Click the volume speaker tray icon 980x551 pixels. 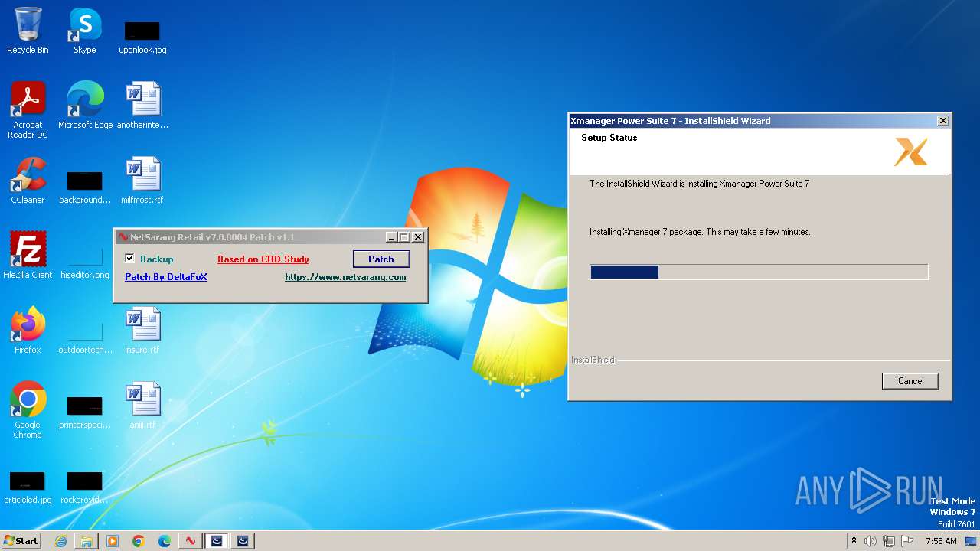pyautogui.click(x=871, y=541)
